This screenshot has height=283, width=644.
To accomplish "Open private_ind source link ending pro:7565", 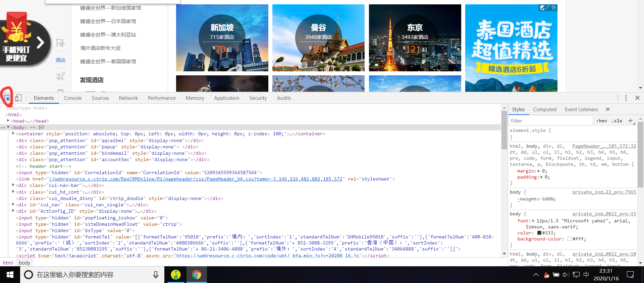I will [604, 192].
